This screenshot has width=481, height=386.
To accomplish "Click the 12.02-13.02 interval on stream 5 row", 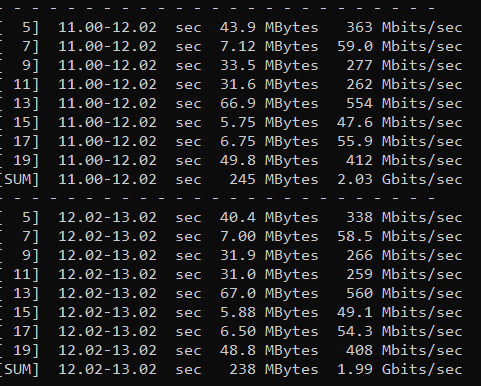I will coord(107,218).
